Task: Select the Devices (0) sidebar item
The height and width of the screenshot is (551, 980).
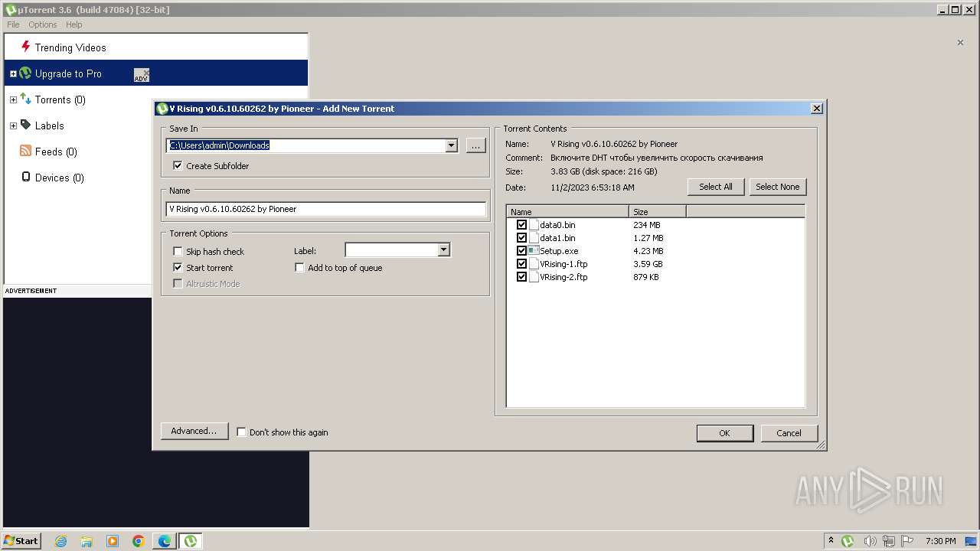Action: click(x=156, y=178)
